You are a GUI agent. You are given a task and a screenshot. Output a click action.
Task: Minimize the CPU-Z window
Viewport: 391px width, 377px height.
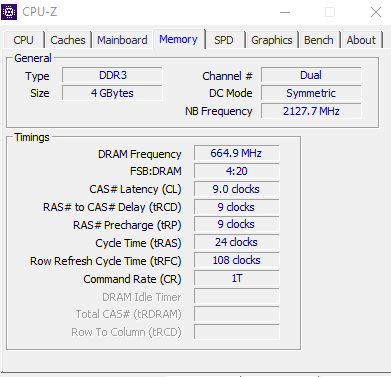point(285,12)
